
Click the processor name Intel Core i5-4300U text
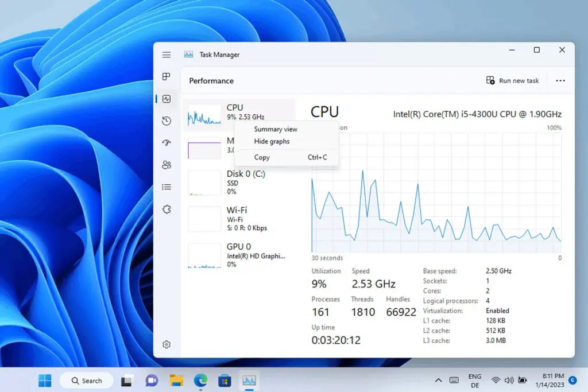click(477, 114)
